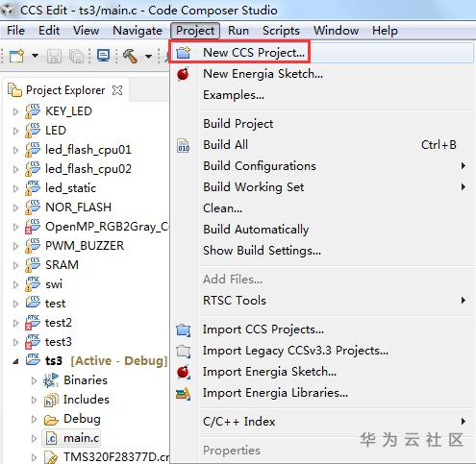Expand the LED project

(15, 131)
